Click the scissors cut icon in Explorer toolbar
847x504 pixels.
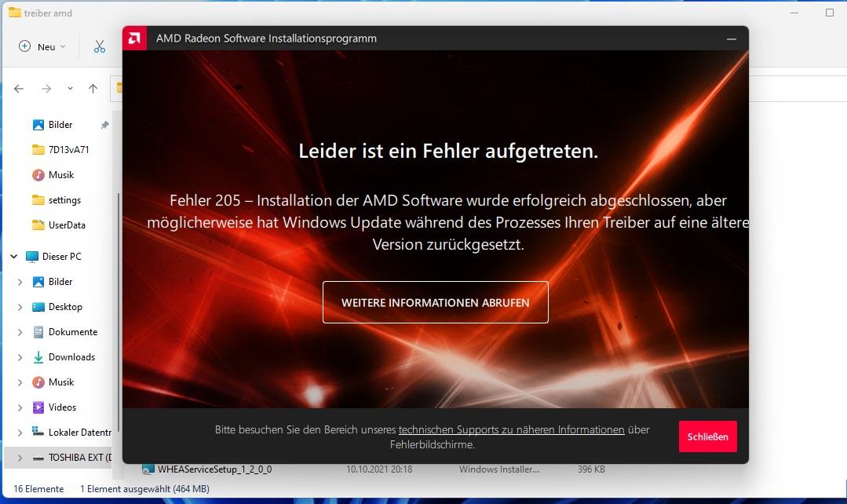(100, 46)
